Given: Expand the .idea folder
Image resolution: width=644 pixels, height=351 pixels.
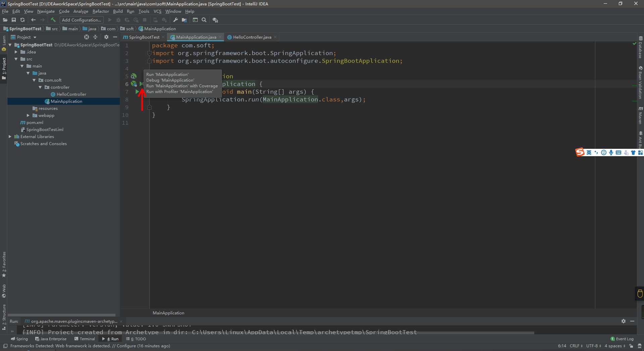Looking at the screenshot, I should click(16, 52).
